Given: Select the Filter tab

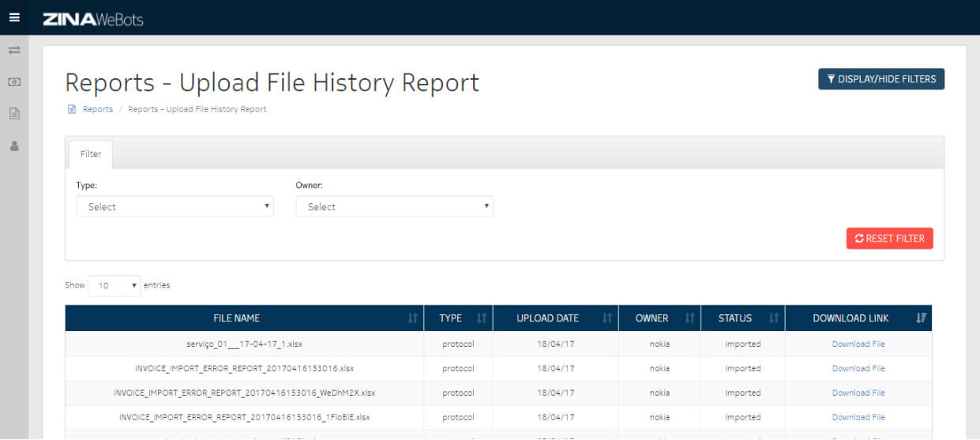Looking at the screenshot, I should (x=91, y=154).
